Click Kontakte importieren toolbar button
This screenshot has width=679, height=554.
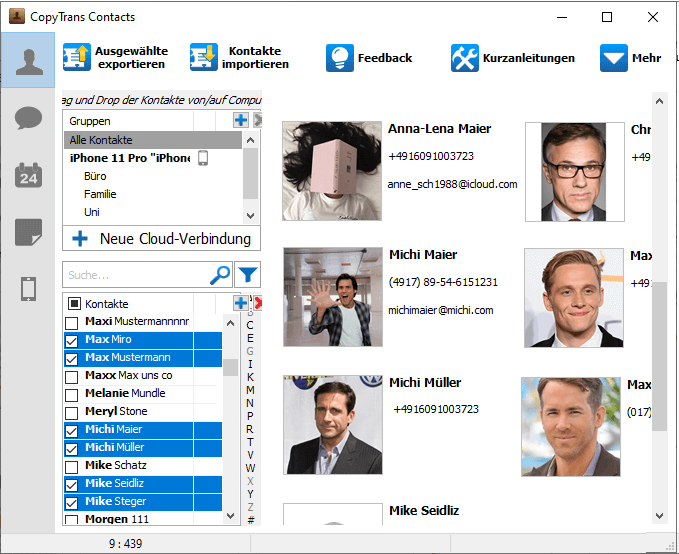(239, 57)
